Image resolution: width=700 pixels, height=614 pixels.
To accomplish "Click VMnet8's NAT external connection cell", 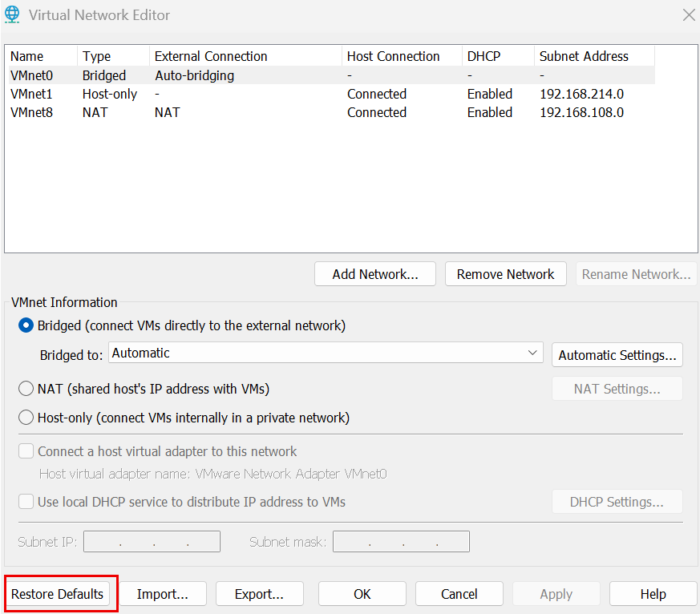I will [x=168, y=112].
